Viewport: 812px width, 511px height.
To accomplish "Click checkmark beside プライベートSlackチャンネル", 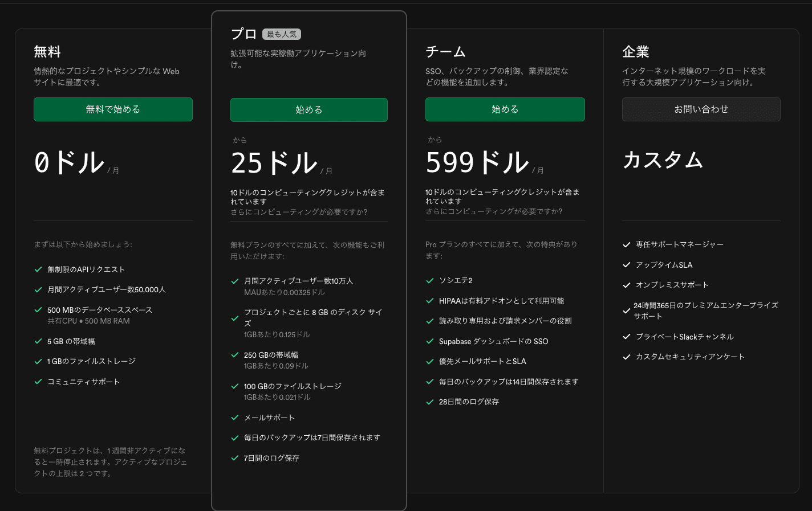I will point(627,337).
